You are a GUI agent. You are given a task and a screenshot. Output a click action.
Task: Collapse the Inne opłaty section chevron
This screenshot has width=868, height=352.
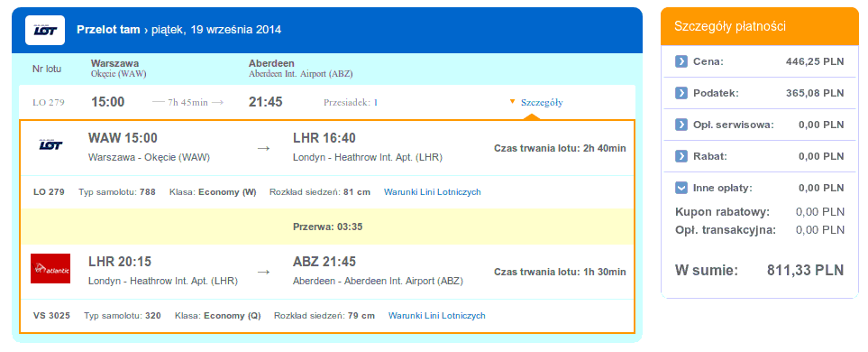(x=681, y=188)
